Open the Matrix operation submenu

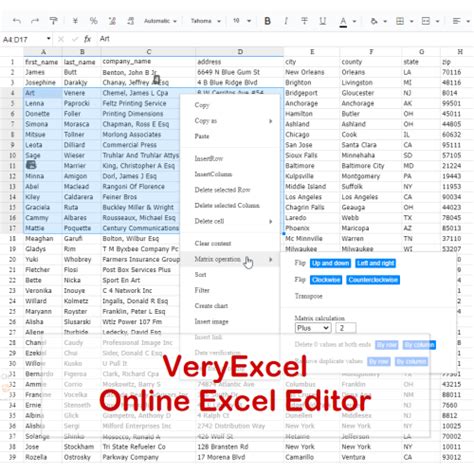[x=230, y=259]
